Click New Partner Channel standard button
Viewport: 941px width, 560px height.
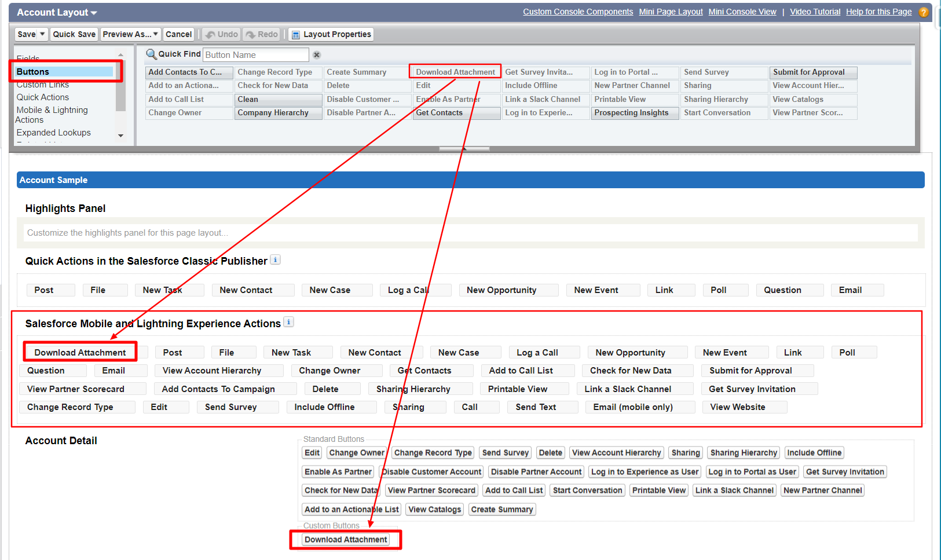tap(823, 491)
